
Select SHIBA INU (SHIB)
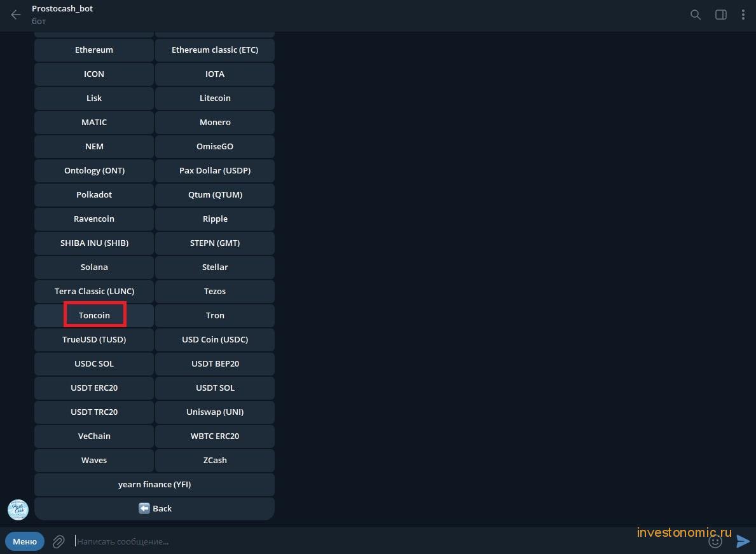pyautogui.click(x=94, y=243)
